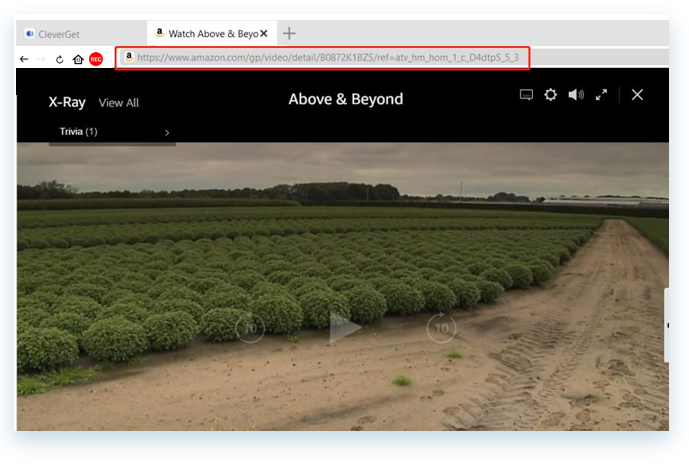The width and height of the screenshot is (689, 474).
Task: Open X-Ray View All link
Action: pyautogui.click(x=119, y=103)
